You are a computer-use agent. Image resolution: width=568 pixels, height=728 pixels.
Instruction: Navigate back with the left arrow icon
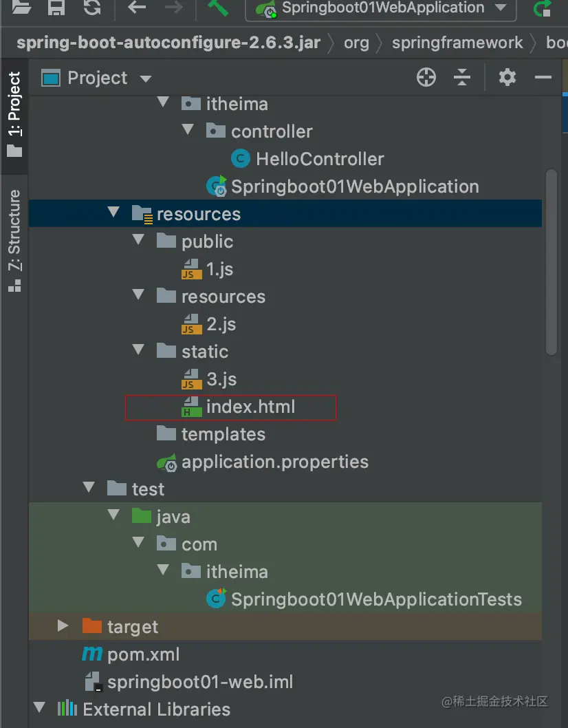136,7
